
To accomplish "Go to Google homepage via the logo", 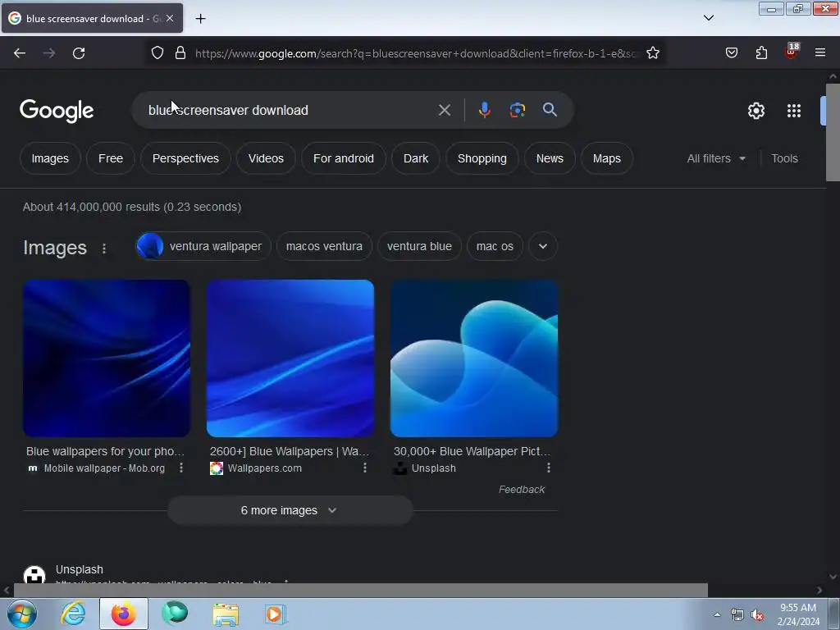I will [57, 111].
